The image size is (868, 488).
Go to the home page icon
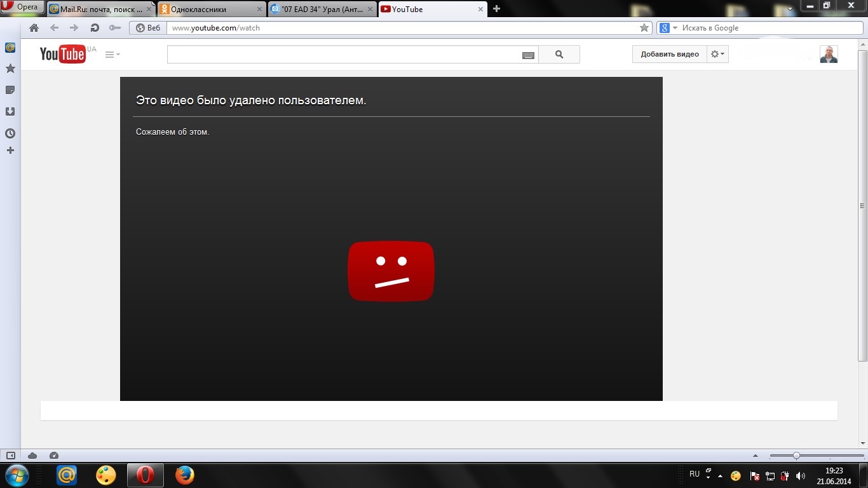pyautogui.click(x=34, y=28)
